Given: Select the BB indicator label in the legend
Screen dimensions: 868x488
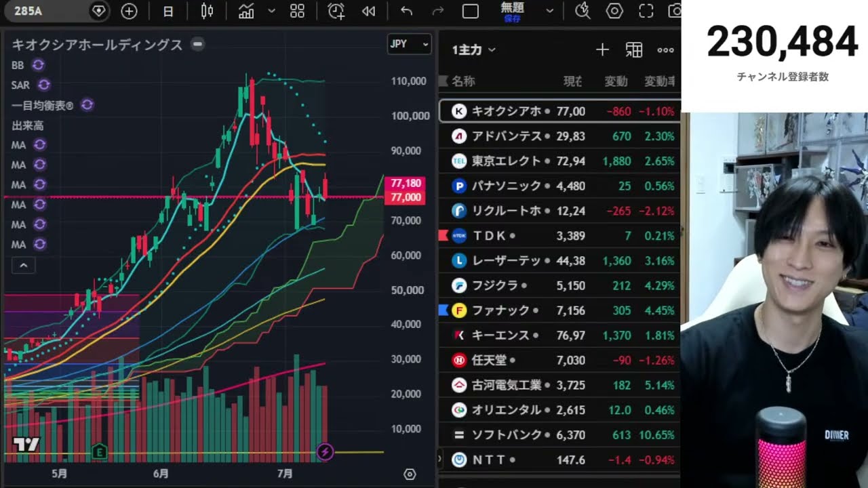Looking at the screenshot, I should 19,65.
